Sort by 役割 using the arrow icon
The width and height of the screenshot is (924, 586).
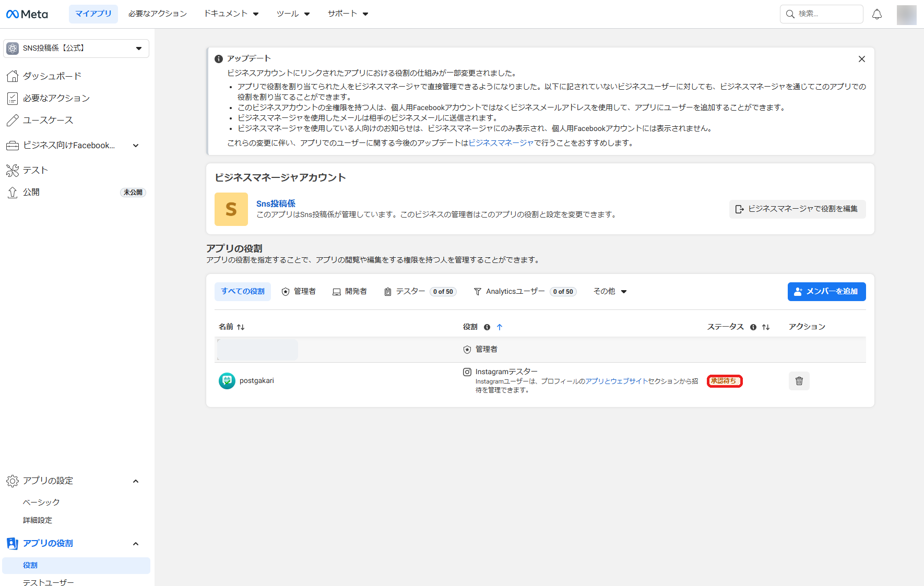tap(500, 327)
